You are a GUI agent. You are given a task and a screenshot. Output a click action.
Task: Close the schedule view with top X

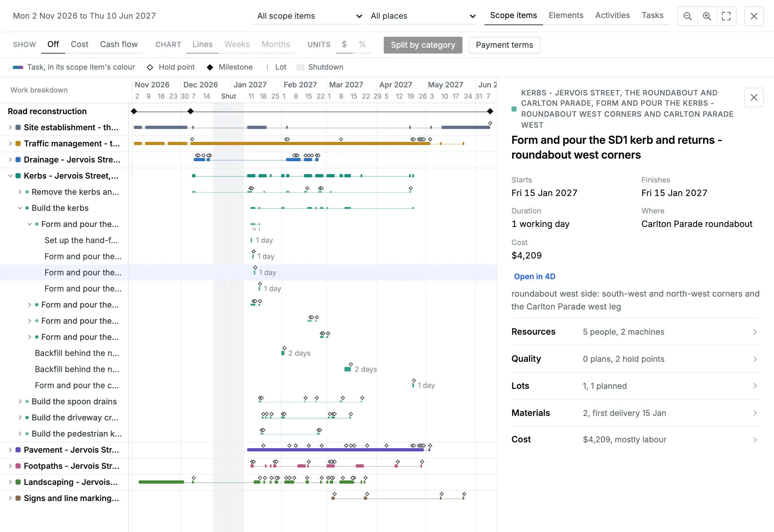coord(754,16)
